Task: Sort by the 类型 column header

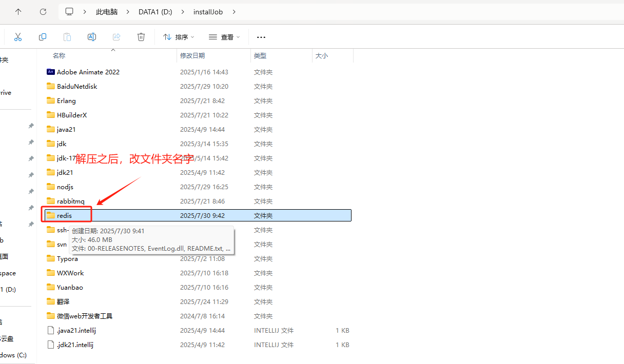Action: click(x=260, y=55)
